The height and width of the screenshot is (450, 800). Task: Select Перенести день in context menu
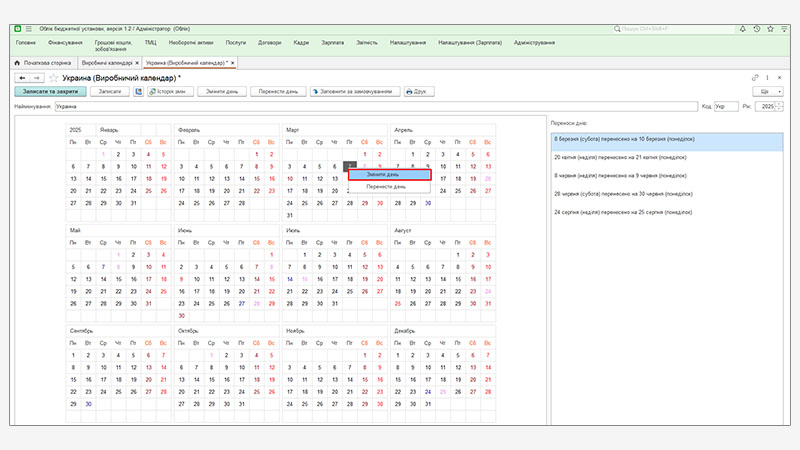coord(387,186)
